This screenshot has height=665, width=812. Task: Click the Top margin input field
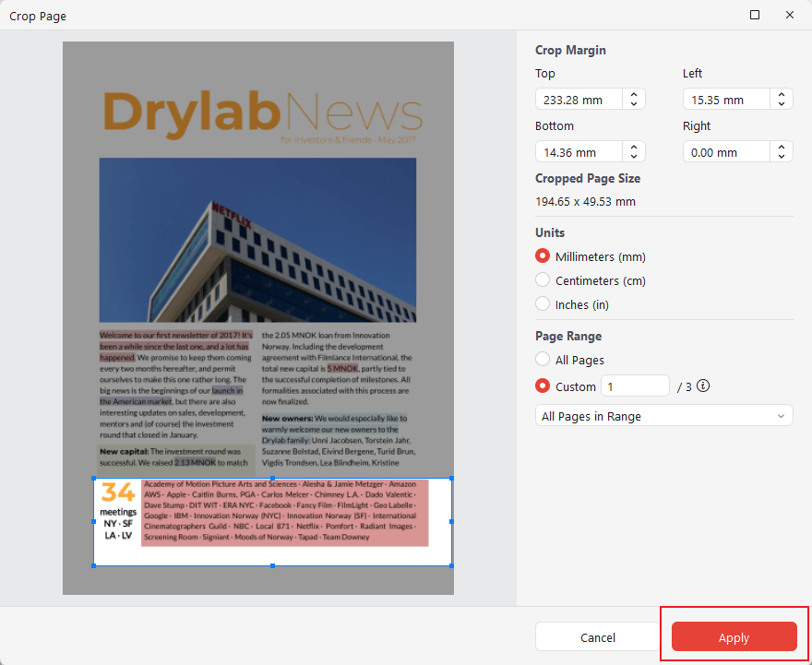tap(579, 100)
